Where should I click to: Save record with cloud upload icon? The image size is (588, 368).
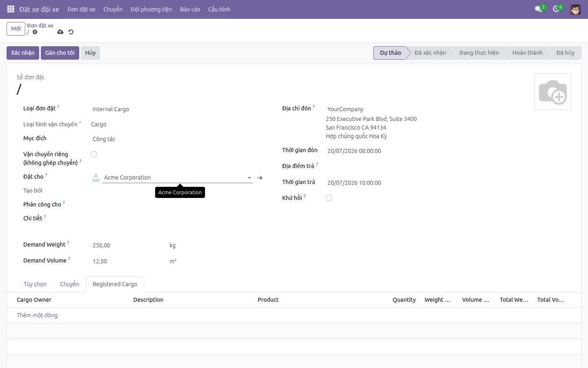[60, 32]
